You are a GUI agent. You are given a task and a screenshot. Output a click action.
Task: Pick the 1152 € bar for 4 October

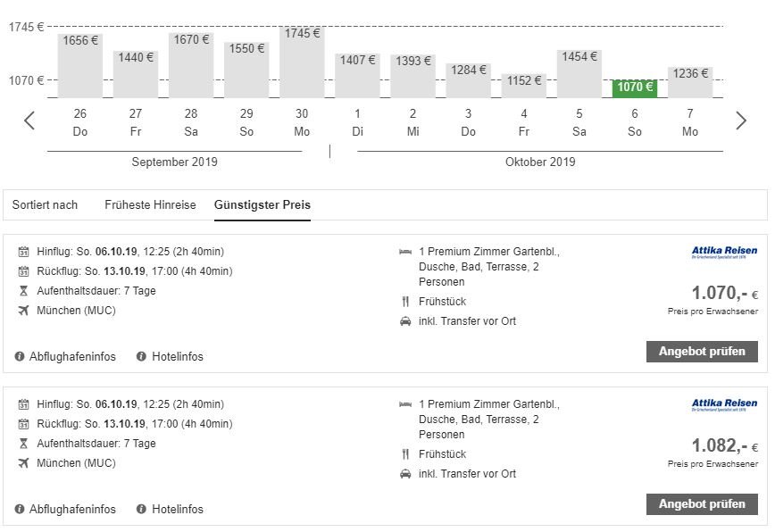pyautogui.click(x=523, y=86)
